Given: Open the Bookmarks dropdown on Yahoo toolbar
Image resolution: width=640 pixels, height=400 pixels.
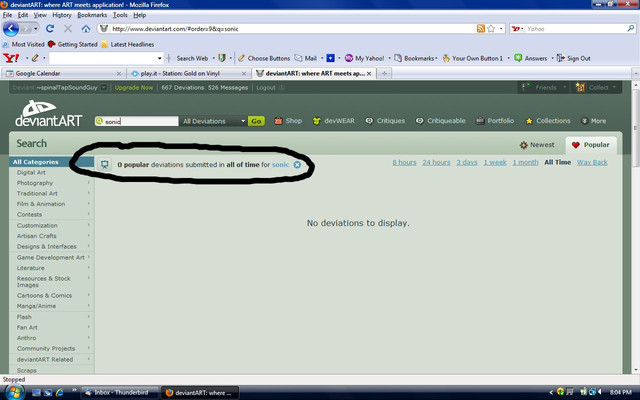Looking at the screenshot, I should (416, 58).
